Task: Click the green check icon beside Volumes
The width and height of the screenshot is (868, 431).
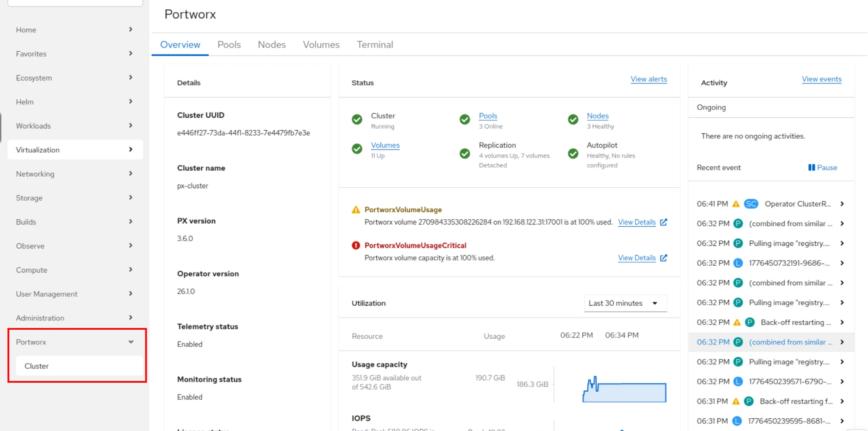Action: tap(357, 149)
